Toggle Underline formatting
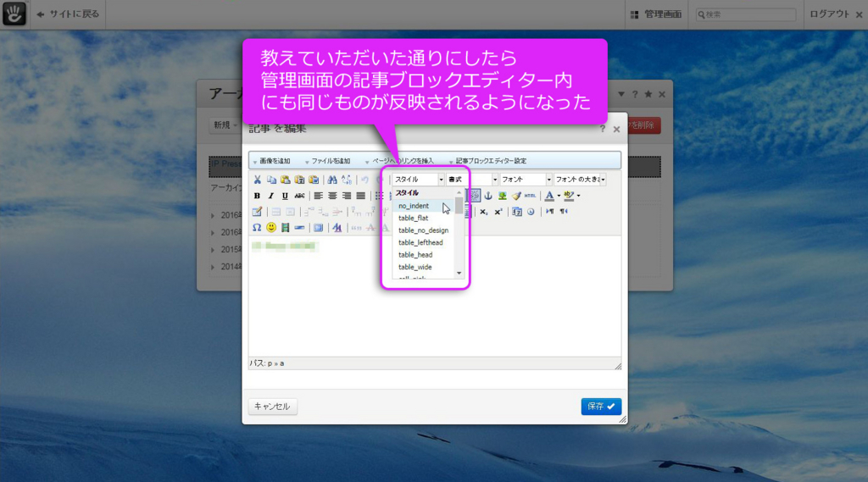 [x=285, y=196]
